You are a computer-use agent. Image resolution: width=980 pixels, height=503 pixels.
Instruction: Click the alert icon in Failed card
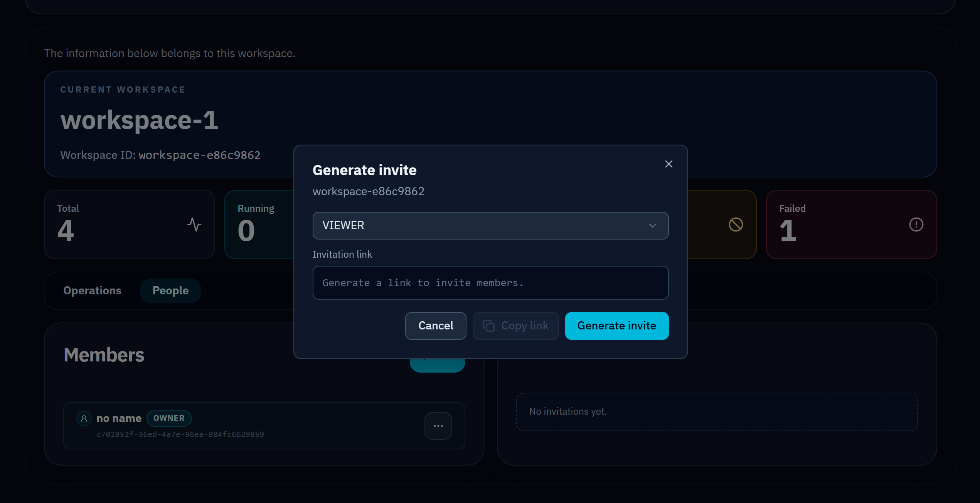(x=916, y=224)
